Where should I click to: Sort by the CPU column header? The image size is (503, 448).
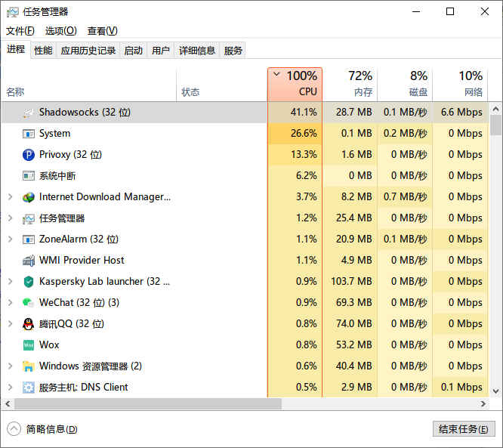[x=295, y=85]
